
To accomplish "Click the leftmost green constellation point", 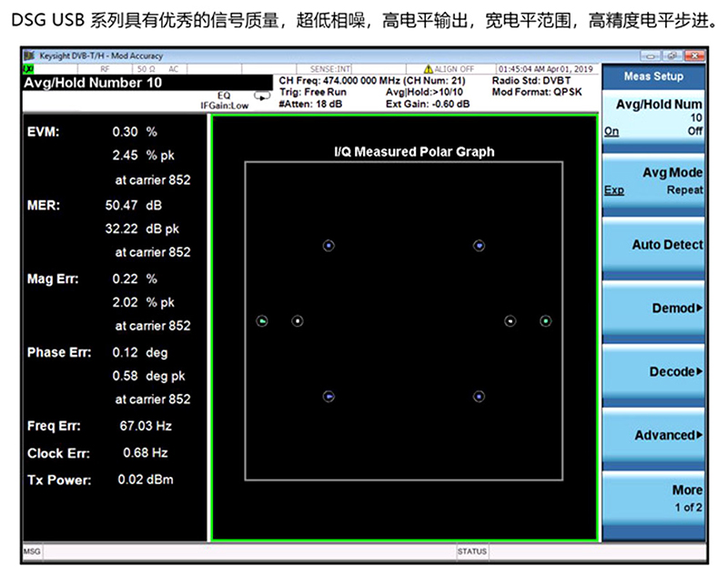I will coord(262,320).
